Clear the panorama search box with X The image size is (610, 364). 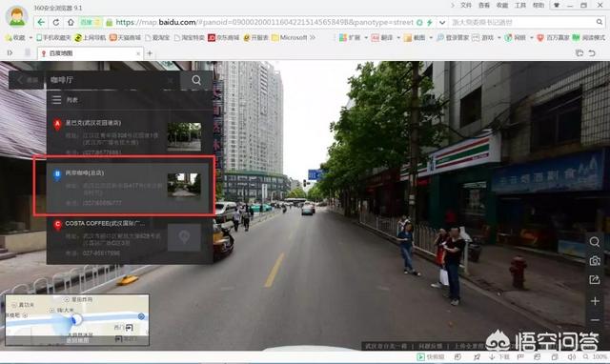point(171,80)
